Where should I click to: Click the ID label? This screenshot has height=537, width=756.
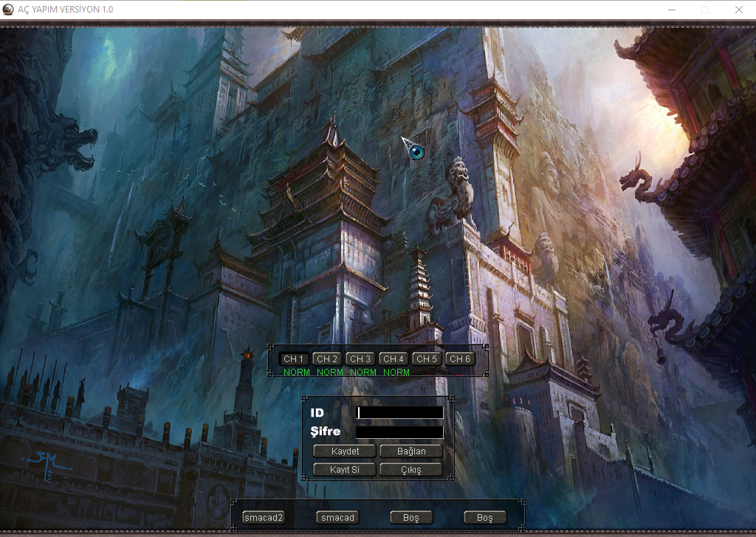pyautogui.click(x=317, y=413)
